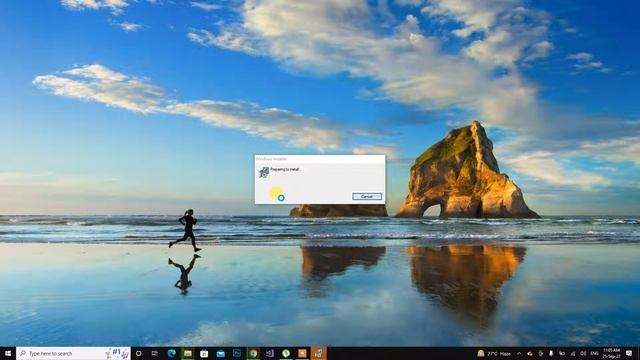640x360 pixels.
Task: Open the clock and calendar flyout
Action: (x=611, y=353)
